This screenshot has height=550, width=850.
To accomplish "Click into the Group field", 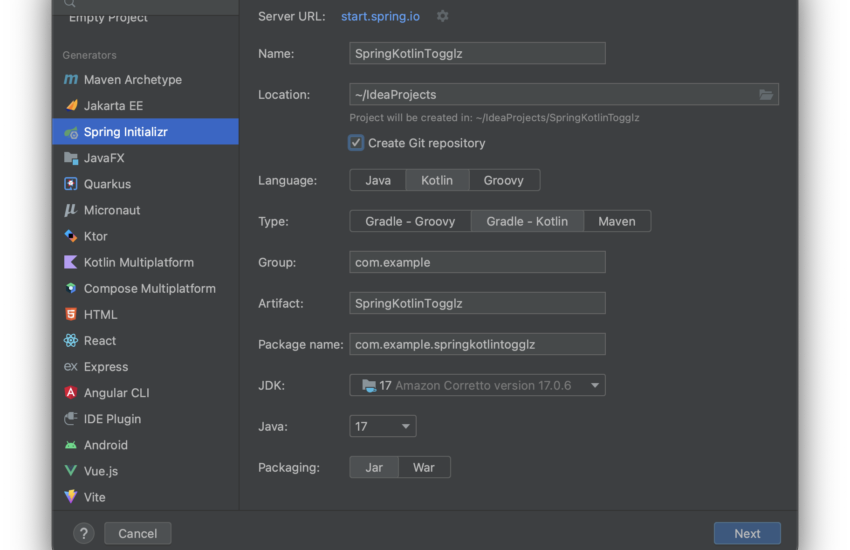I will pos(477,262).
